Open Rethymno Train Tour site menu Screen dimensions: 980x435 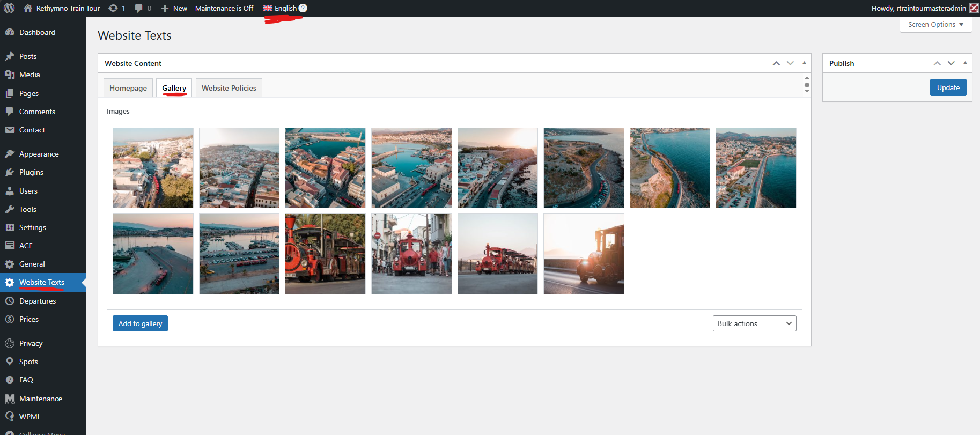62,8
